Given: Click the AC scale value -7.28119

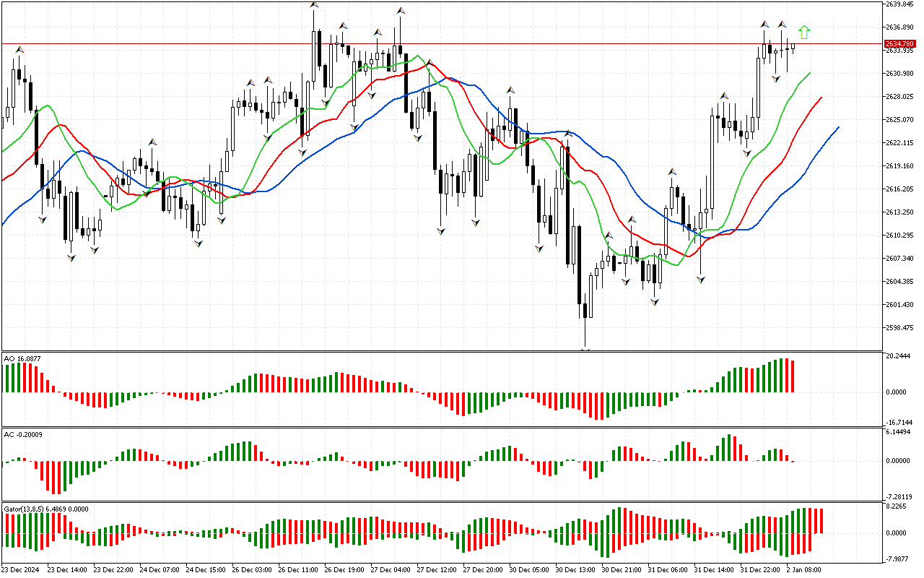Looking at the screenshot, I should pyautogui.click(x=899, y=497).
